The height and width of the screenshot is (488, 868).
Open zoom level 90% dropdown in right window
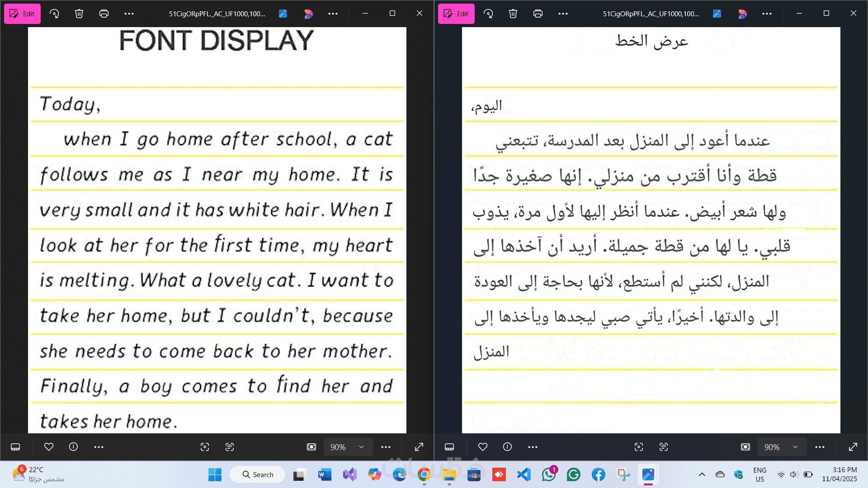pos(782,447)
